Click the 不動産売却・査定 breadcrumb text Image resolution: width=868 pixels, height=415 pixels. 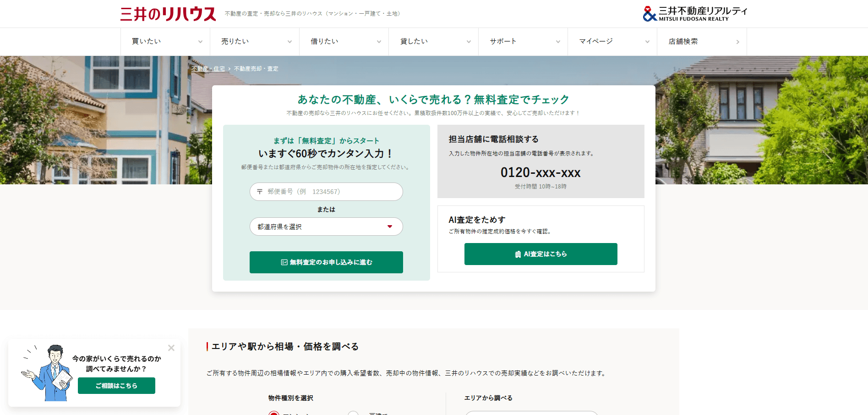click(256, 69)
